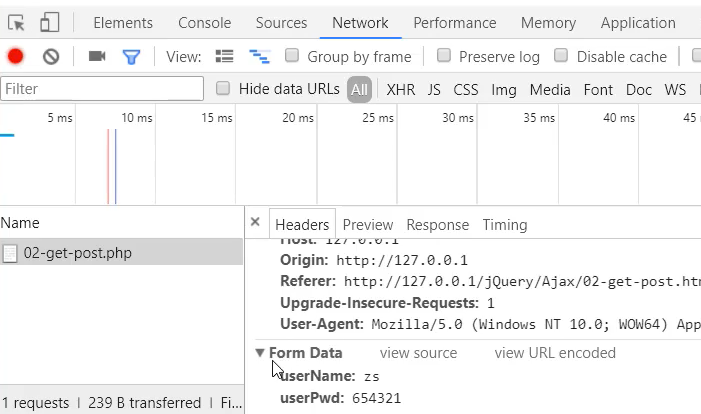Click the blue DOMContentLoaded line in timeline
701x414 pixels.
[115, 166]
